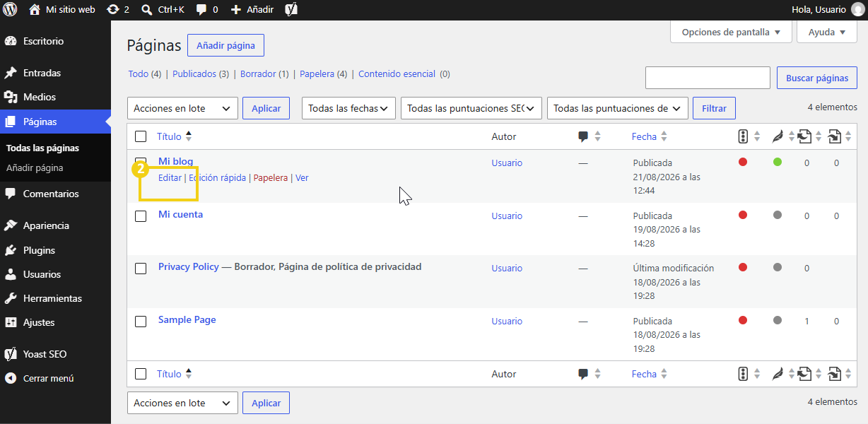Screen dimensions: 868x424
Task: Click the search pages input field
Action: 708,78
